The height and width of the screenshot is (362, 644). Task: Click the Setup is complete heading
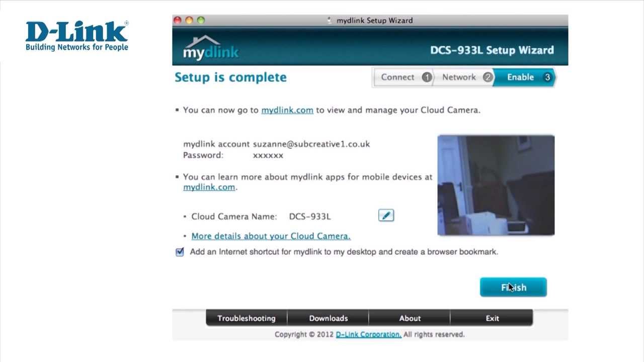[x=230, y=77]
